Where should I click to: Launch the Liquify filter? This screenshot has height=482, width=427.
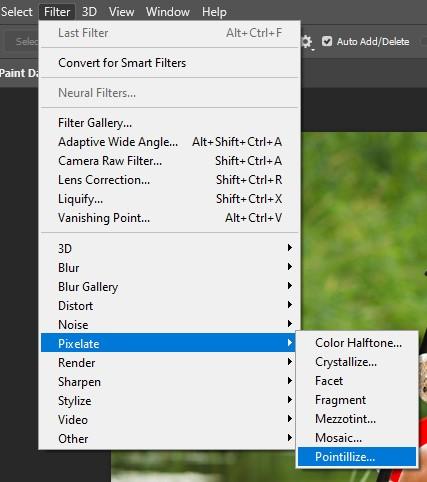(x=169, y=199)
